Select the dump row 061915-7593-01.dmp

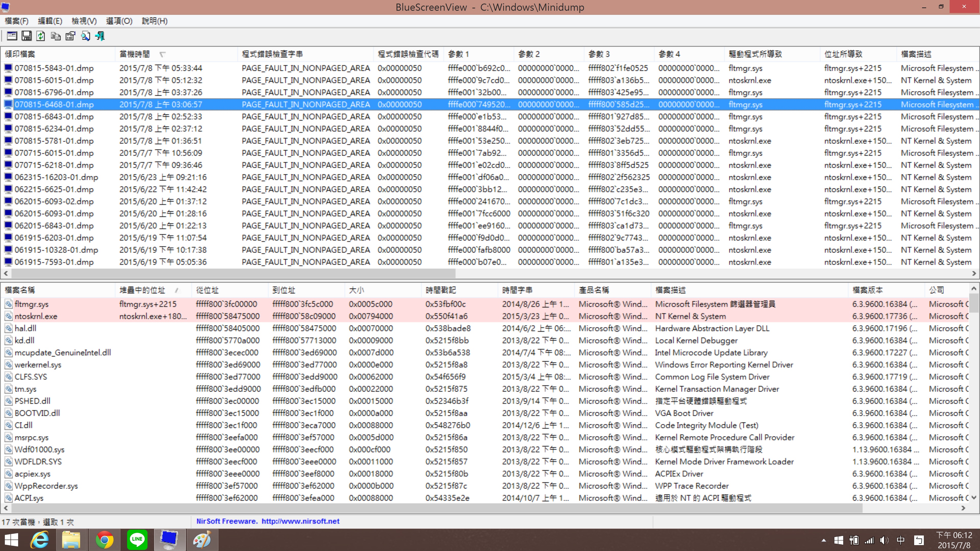[x=490, y=262]
